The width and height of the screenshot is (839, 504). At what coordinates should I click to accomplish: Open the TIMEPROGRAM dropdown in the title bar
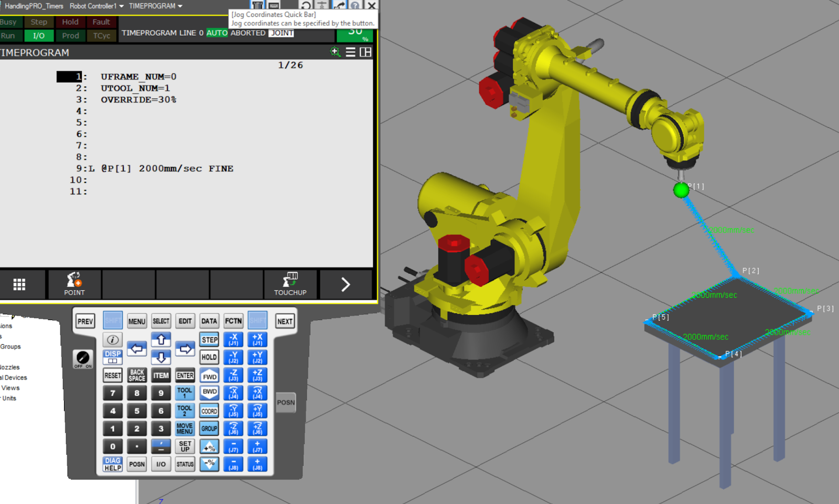point(156,6)
